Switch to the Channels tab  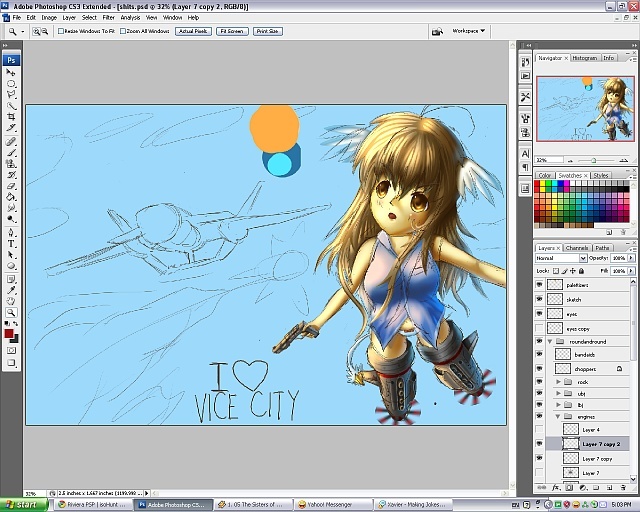click(577, 247)
